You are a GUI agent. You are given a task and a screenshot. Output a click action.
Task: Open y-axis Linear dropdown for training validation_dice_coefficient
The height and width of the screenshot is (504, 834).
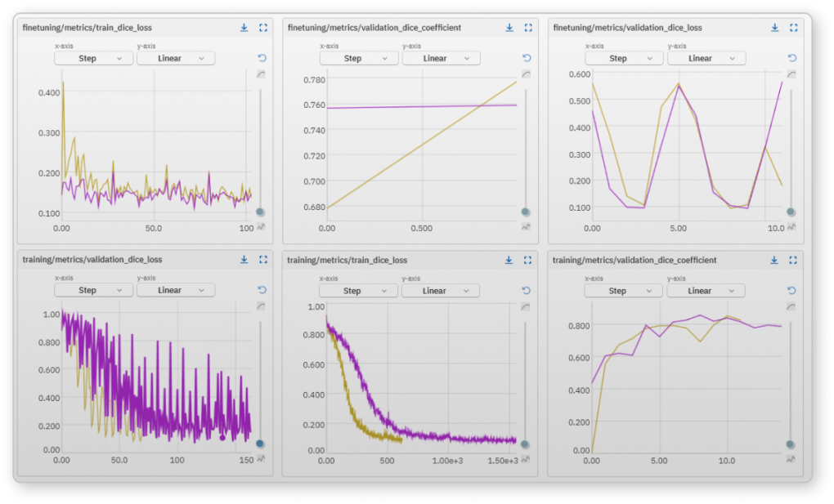(706, 291)
